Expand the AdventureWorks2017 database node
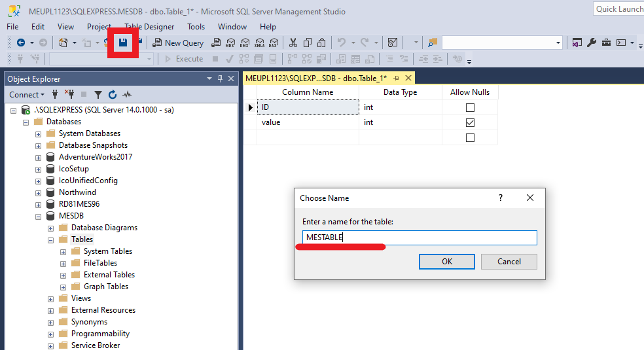This screenshot has height=350, width=644. [x=38, y=158]
